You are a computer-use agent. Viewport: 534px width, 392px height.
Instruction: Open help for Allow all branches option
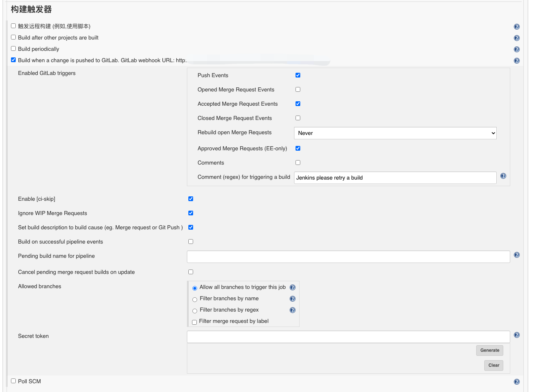292,287
